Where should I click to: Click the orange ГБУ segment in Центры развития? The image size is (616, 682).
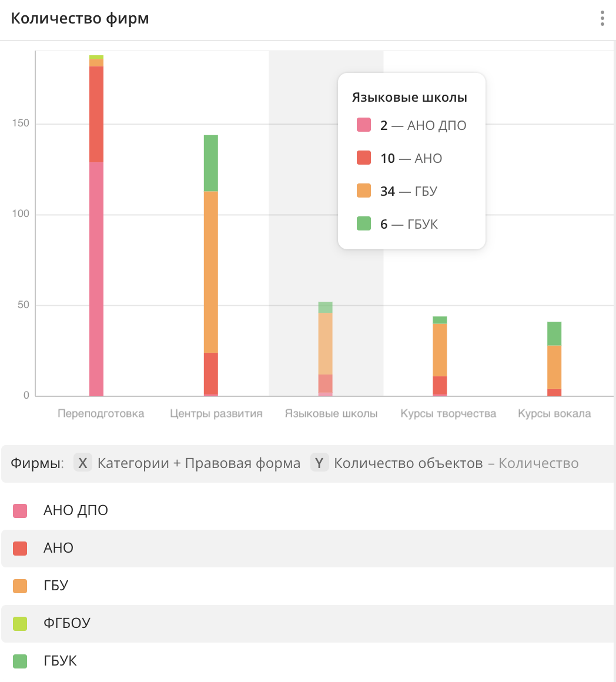coord(211,270)
